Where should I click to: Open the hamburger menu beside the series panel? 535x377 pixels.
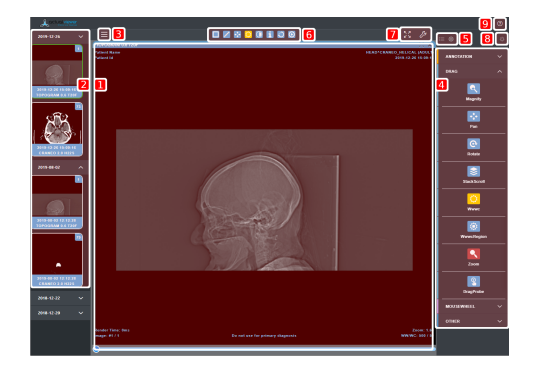pyautogui.click(x=104, y=34)
